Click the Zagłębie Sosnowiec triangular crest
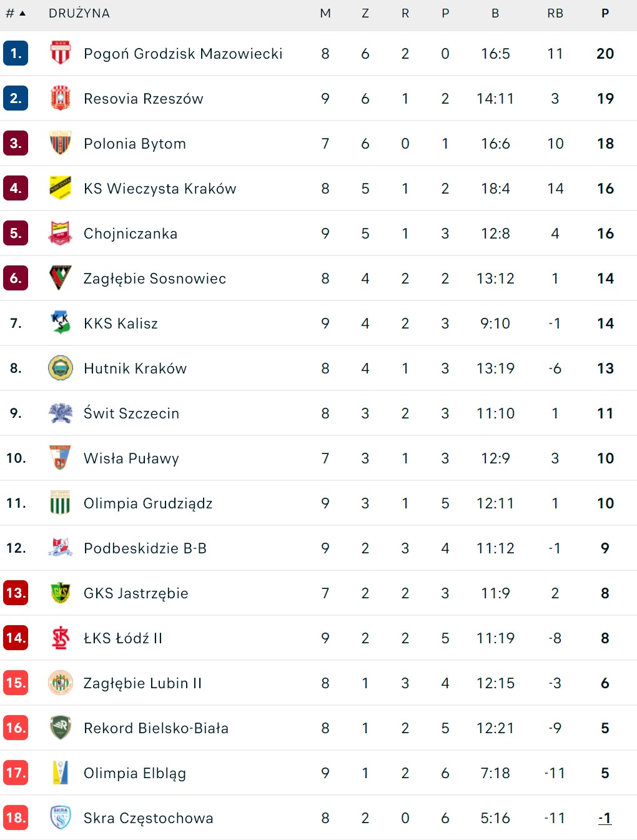The width and height of the screenshot is (637, 840). 61,279
